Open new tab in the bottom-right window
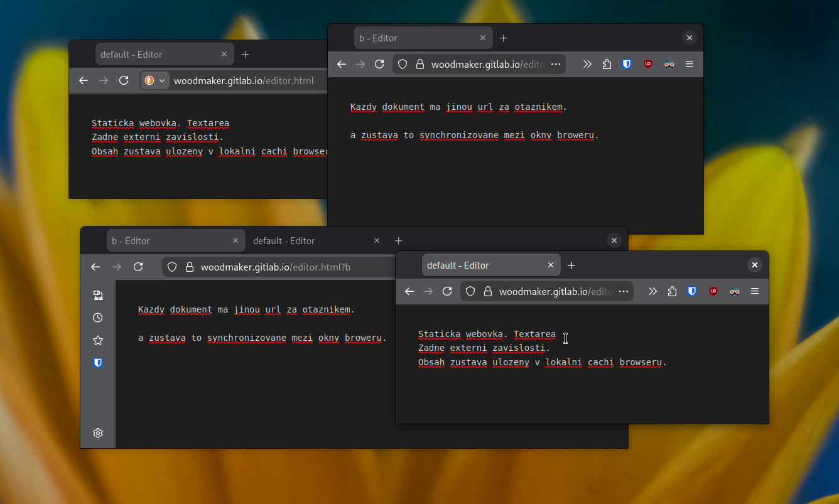The width and height of the screenshot is (839, 504). (571, 265)
